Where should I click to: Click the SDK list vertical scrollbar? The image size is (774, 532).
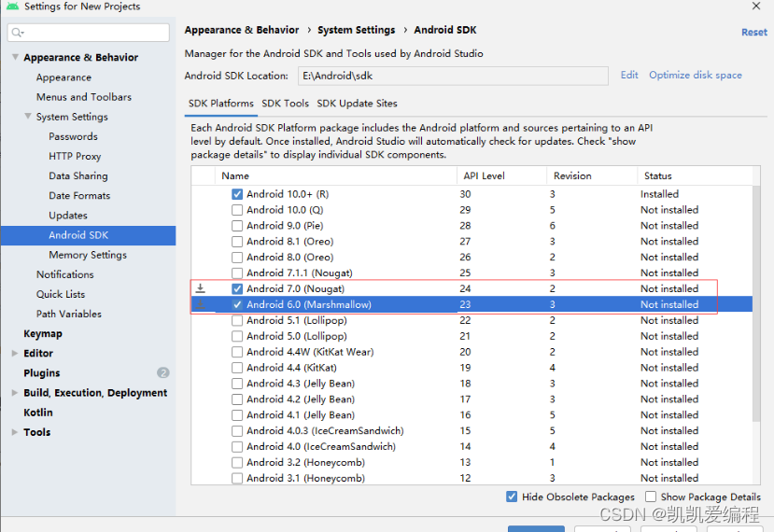756,303
